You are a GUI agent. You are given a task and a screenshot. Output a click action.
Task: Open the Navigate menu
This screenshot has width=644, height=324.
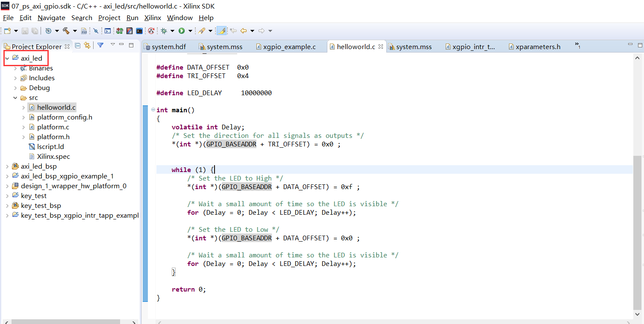51,18
